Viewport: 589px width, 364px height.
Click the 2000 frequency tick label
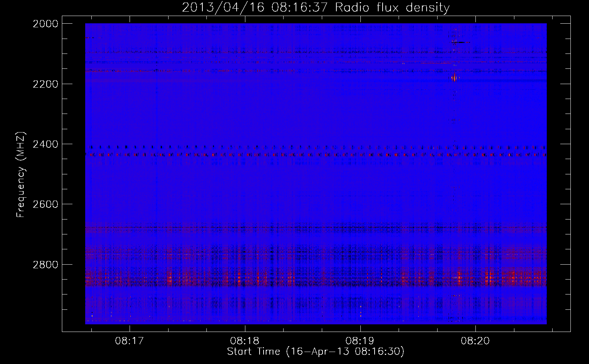click(45, 24)
